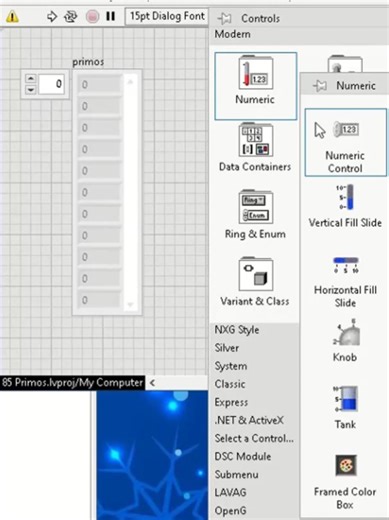This screenshot has width=389, height=520.
Task: Select the Framed Color Box control
Action: [345, 482]
